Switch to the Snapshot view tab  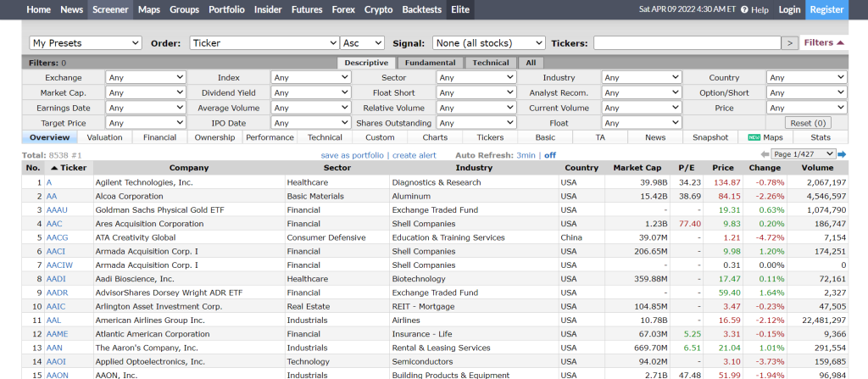710,137
